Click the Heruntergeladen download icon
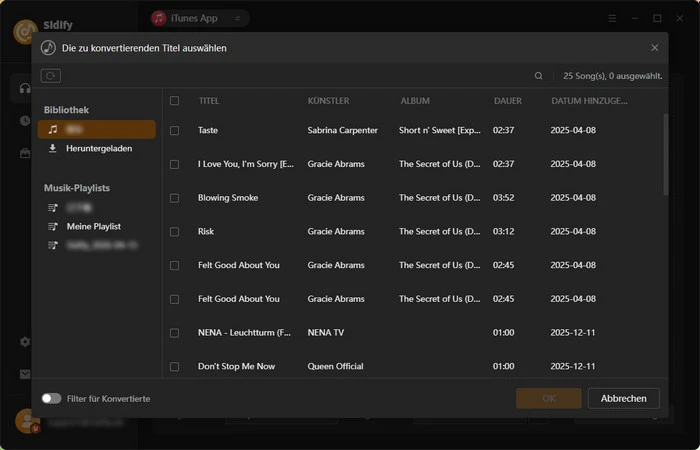The height and width of the screenshot is (450, 700). [53, 148]
